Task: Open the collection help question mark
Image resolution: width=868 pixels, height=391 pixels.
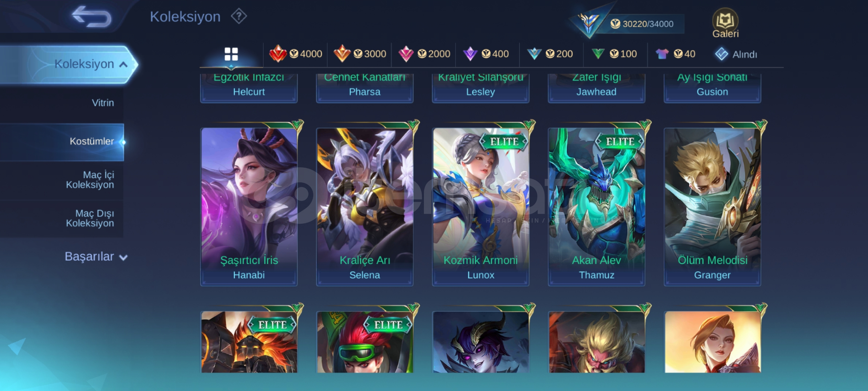Action: 239,17
